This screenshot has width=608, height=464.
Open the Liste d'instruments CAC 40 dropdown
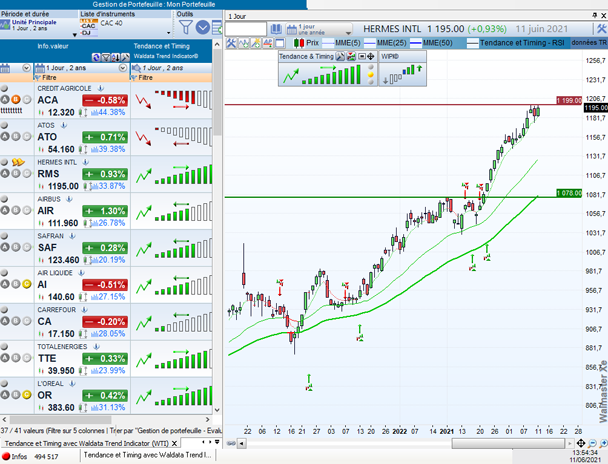168,33
